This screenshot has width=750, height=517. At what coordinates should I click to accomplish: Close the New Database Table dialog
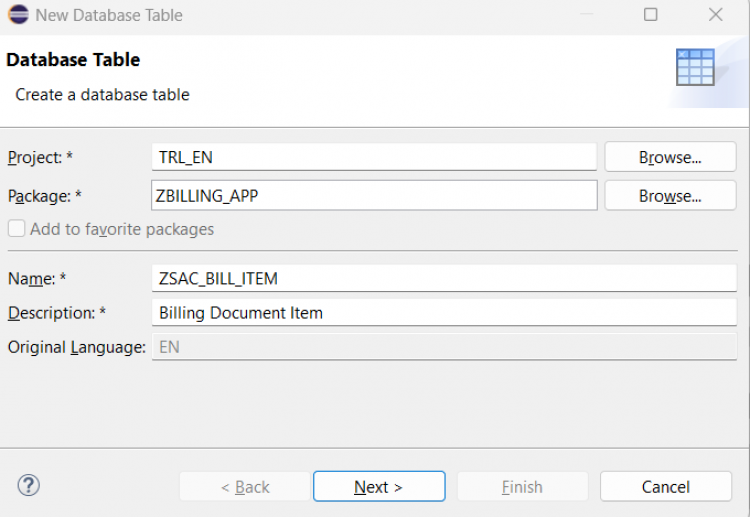coord(716,15)
